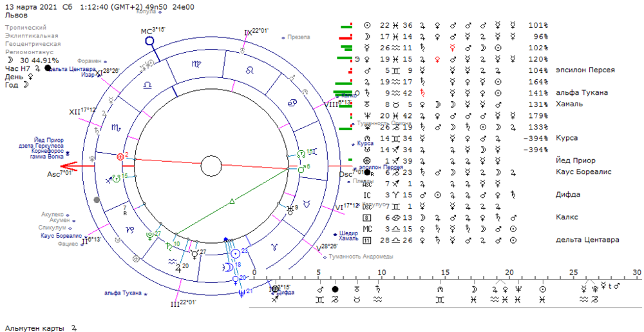644x332 pixels.
Task: Click the Aries sign glyph in zodiac ring
Action: click(x=274, y=246)
